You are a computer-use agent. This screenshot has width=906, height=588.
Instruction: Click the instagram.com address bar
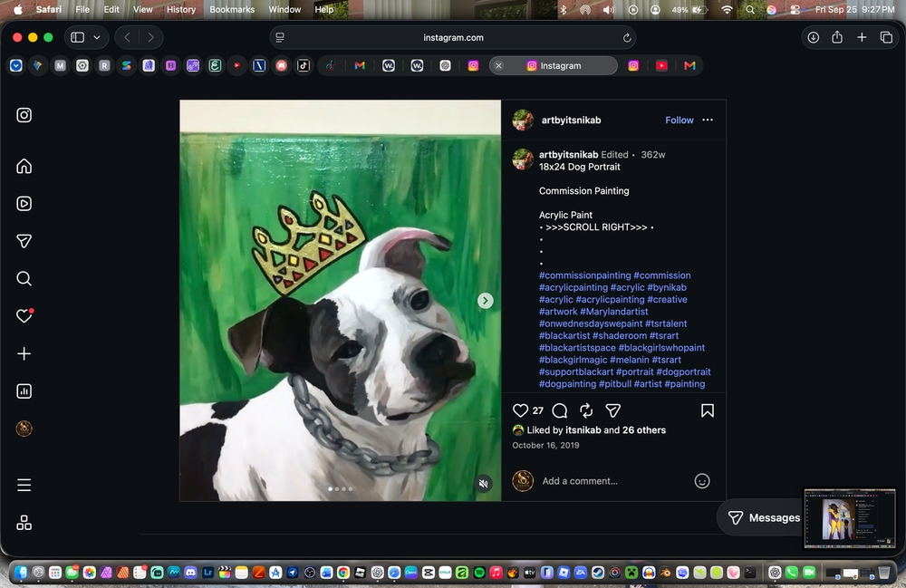click(x=453, y=37)
